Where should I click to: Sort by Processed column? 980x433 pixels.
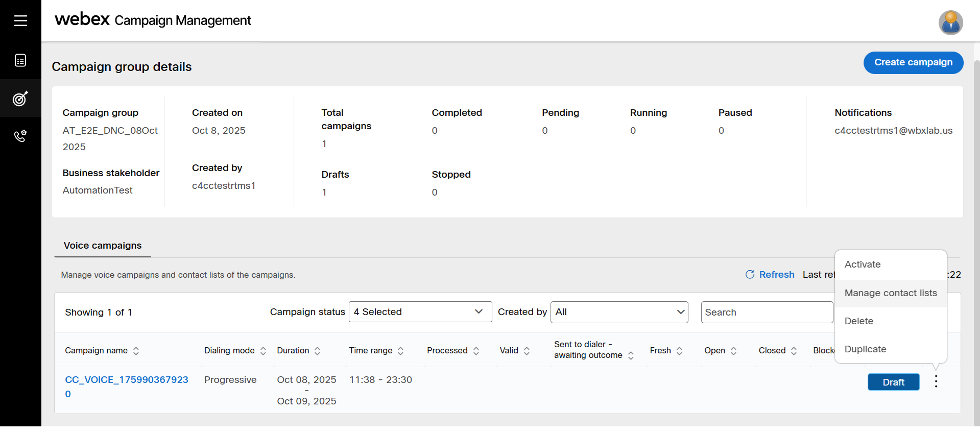(476, 351)
